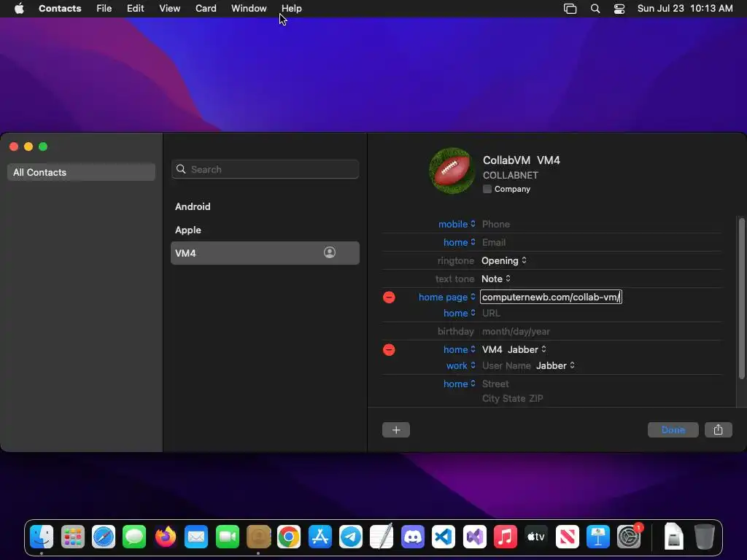Screen dimensions: 747x560
Task: Select All Contacts in sidebar
Action: click(x=81, y=172)
